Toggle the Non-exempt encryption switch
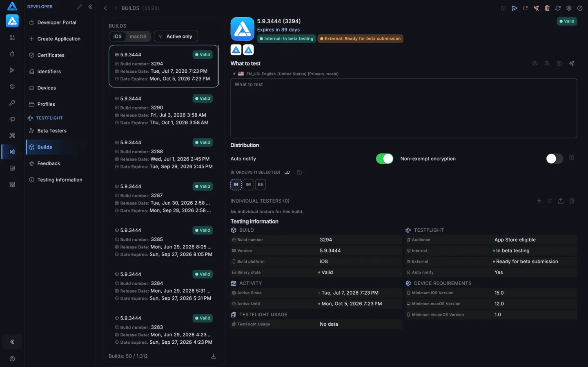This screenshot has width=588, height=367. (x=555, y=159)
